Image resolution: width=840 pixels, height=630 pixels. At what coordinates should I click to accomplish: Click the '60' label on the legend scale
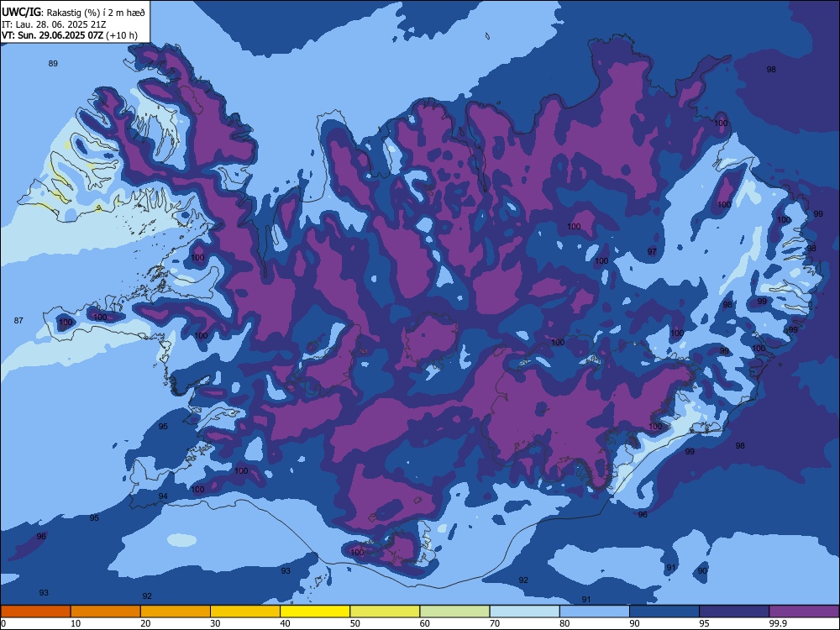[x=425, y=623]
